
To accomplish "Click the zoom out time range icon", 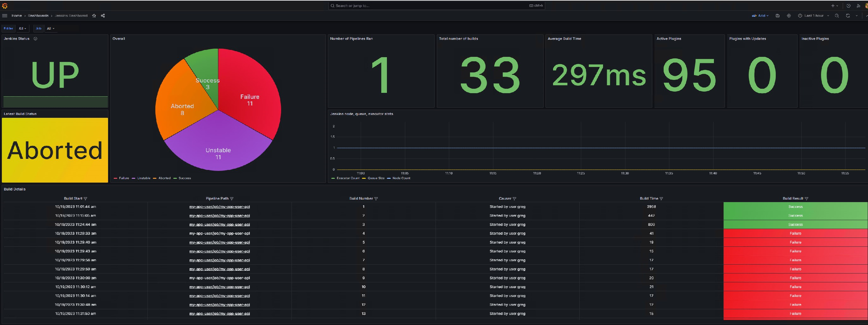I will tap(837, 15).
